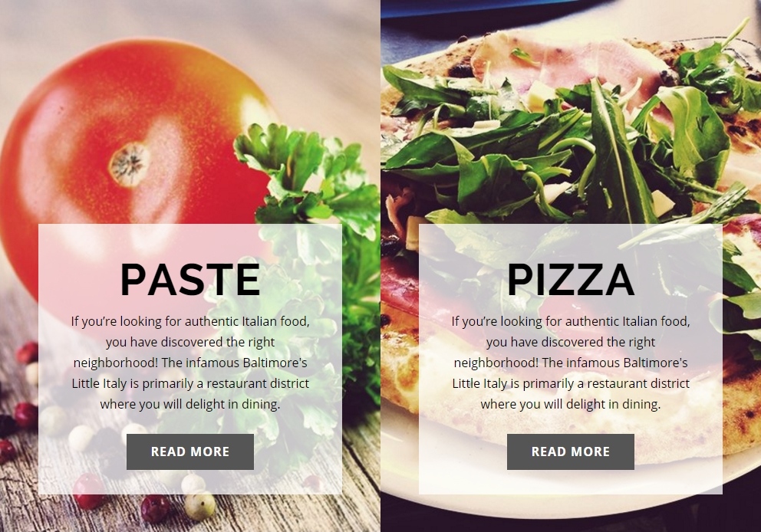The image size is (761, 532).
Task: Click the description paragraph in the PIZZA card
Action: (x=571, y=363)
